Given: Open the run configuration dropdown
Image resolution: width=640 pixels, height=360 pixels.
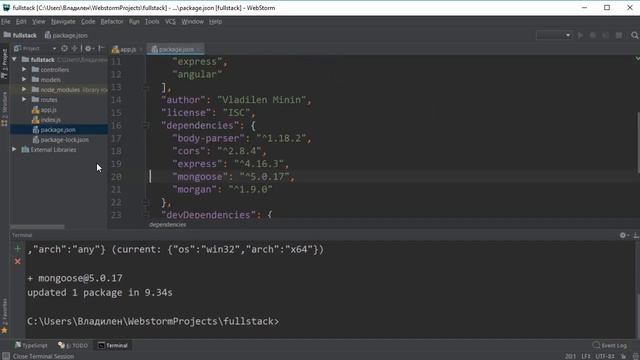Looking at the screenshot, I should click(x=554, y=36).
